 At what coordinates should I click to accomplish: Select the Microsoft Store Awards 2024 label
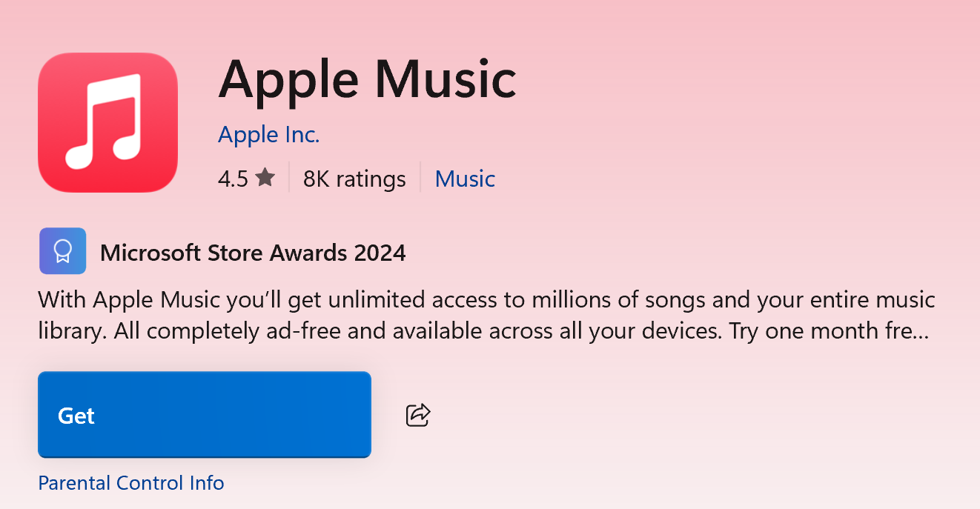coord(253,253)
